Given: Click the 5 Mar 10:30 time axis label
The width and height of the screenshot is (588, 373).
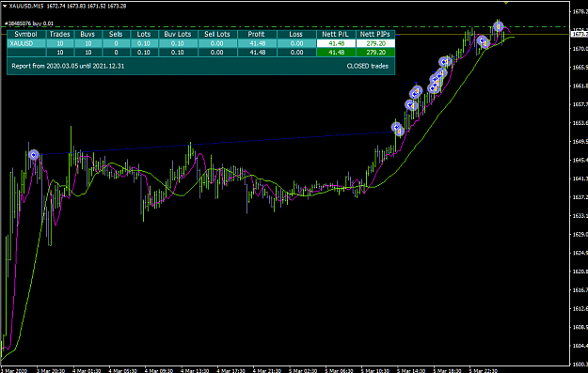Looking at the screenshot, I should coord(375,370).
